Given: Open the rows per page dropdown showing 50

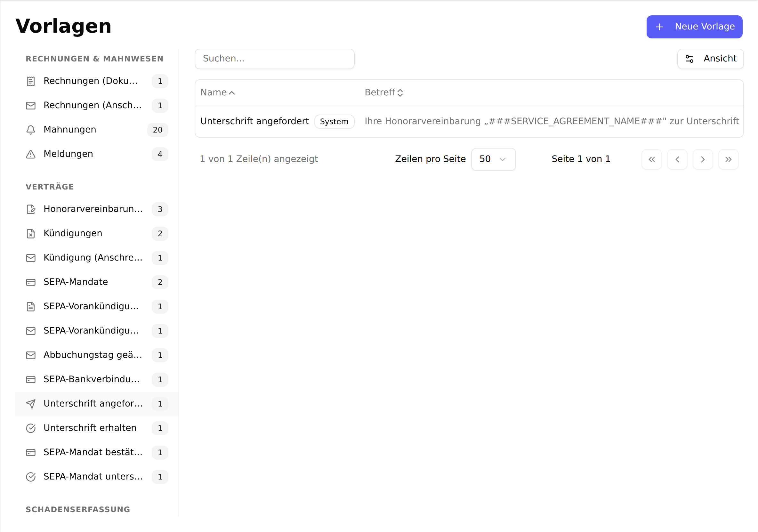Looking at the screenshot, I should point(493,159).
